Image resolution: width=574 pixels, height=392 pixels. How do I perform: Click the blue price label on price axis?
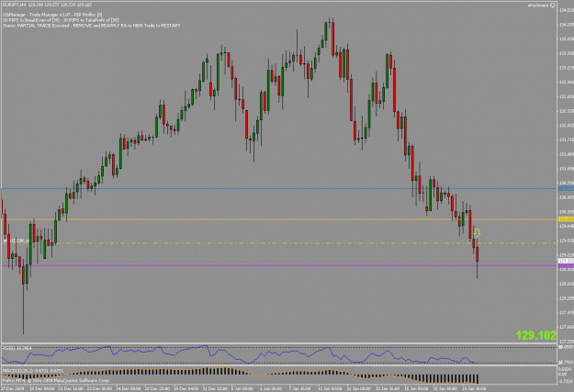coord(566,188)
